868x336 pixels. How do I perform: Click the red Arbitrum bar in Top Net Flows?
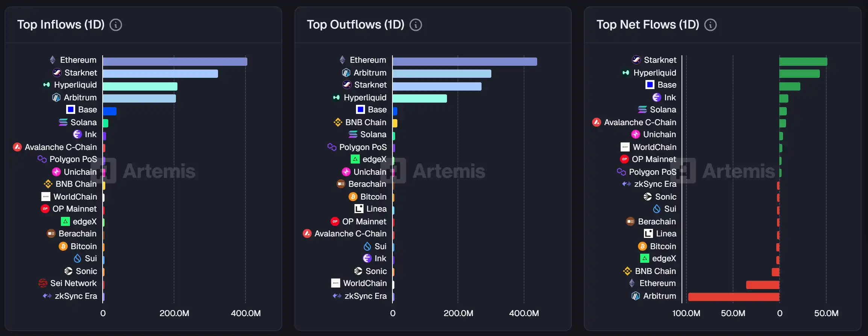tap(733, 297)
